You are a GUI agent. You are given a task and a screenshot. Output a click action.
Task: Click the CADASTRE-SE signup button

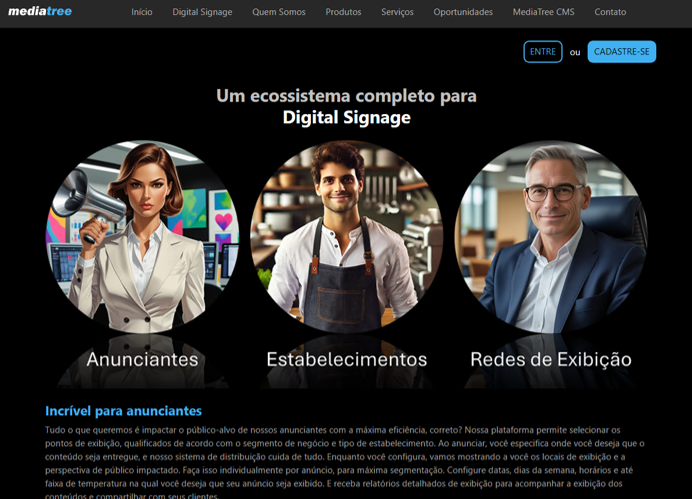[621, 52]
